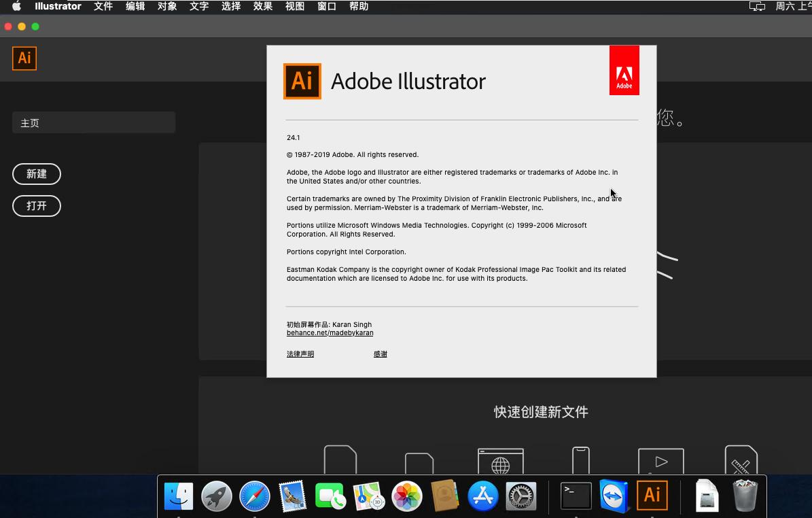Screen dimensions: 812x518
Task: Open Maps from the Dock
Action: [369, 496]
